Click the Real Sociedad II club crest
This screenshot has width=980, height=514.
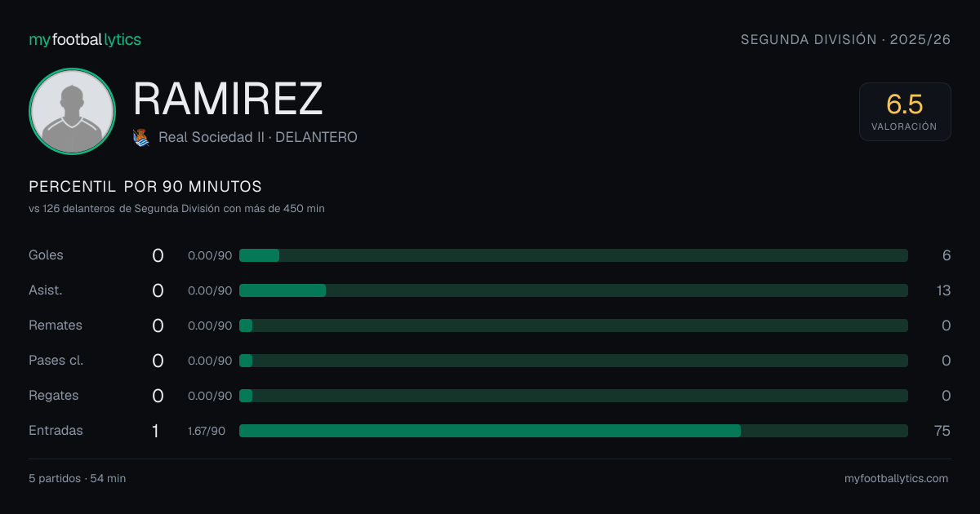(141, 138)
